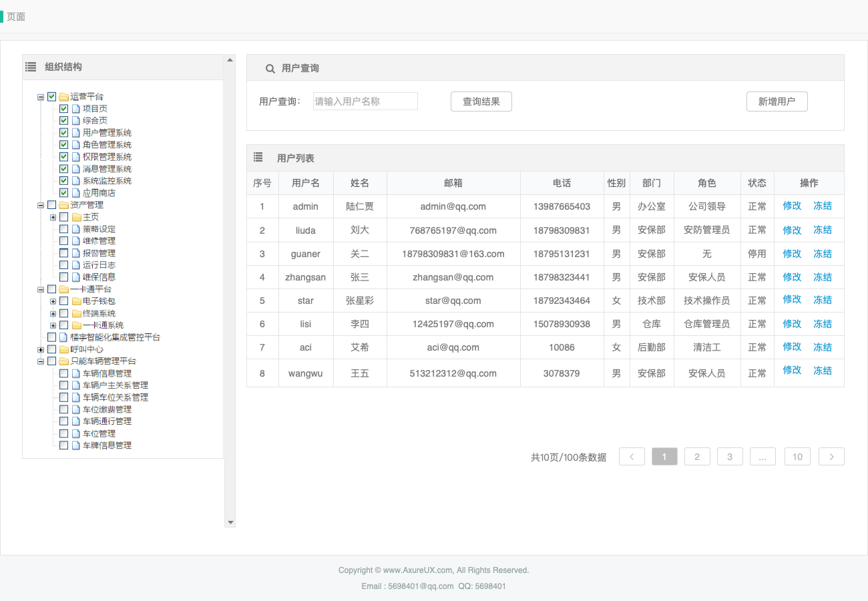Click 修改 for user guaner
The image size is (868, 601).
[x=792, y=254]
